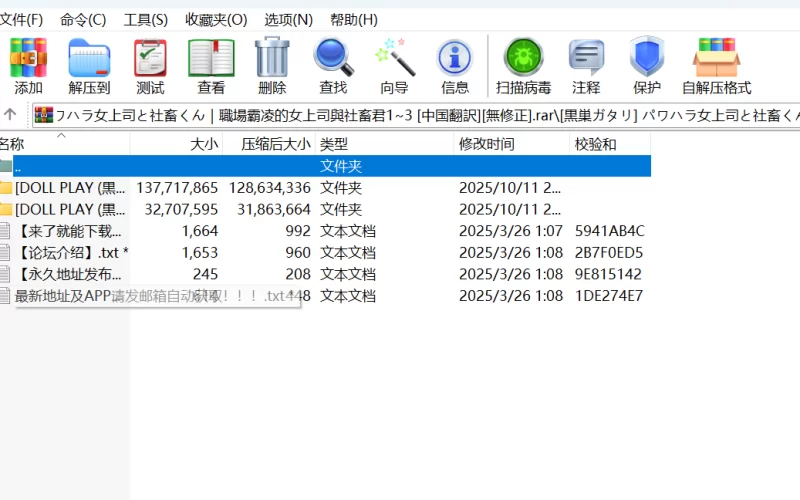Screen dimensions: 800x500
Task: Show archive Info (信息) icon
Action: 455,65
